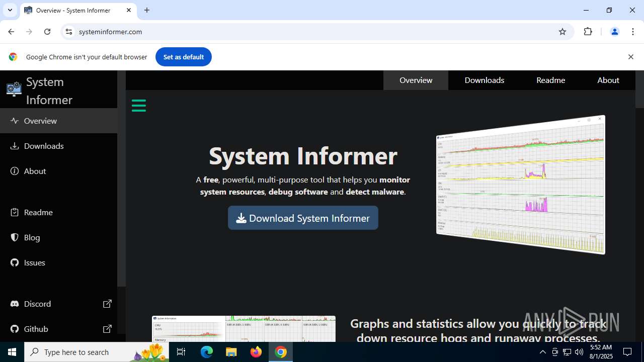Click the System Informer title in sidebar
This screenshot has height=362, width=644.
tap(49, 90)
